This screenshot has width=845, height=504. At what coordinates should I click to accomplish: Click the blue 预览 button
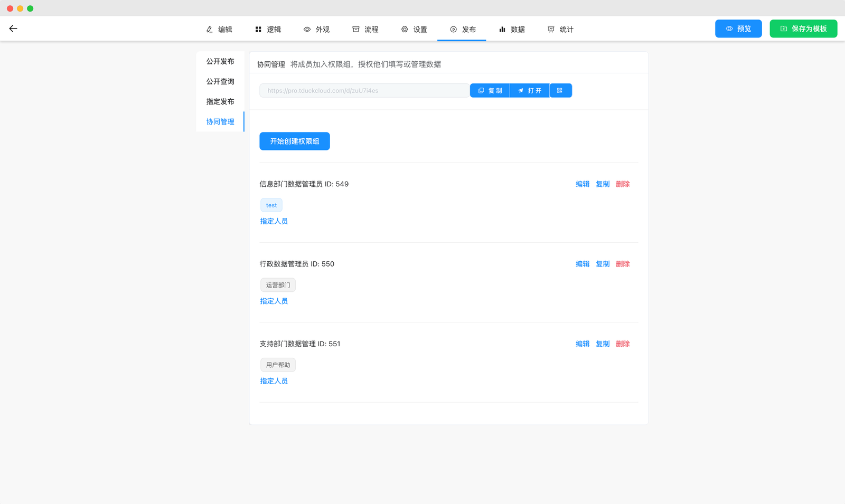click(738, 28)
